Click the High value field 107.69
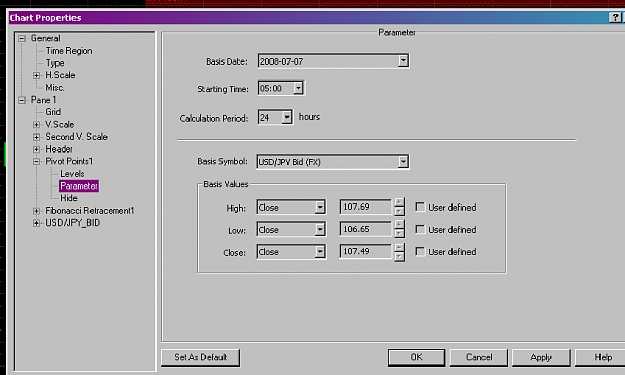 tap(366, 207)
